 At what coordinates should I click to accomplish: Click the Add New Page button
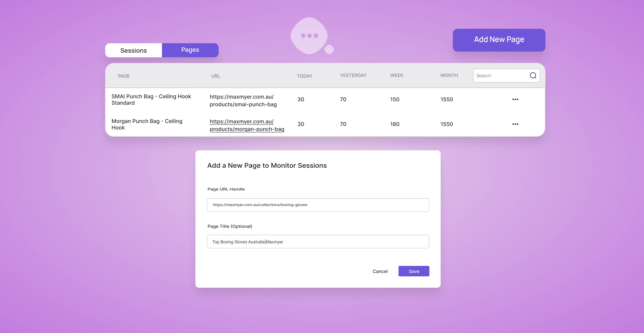(x=499, y=40)
